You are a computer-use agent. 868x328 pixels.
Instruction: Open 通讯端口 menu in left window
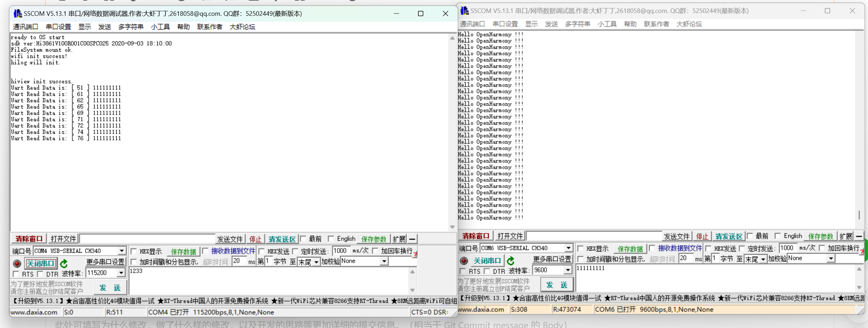click(25, 27)
